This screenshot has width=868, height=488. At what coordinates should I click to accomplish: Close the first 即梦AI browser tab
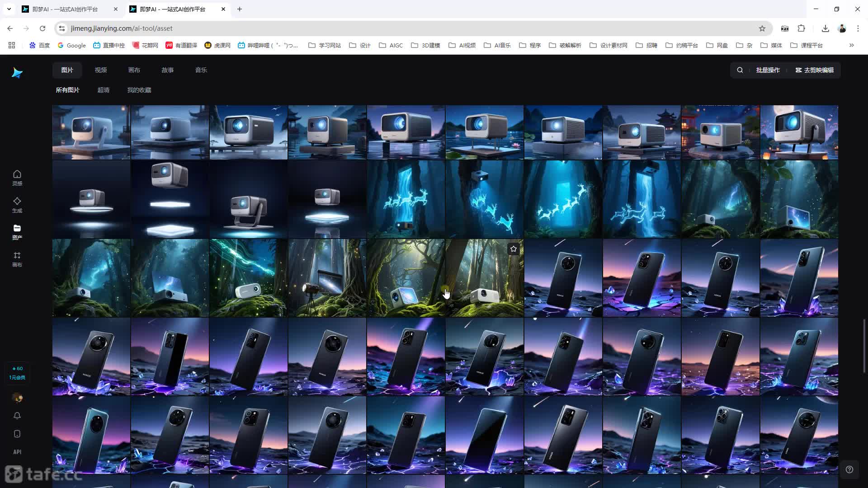(116, 9)
